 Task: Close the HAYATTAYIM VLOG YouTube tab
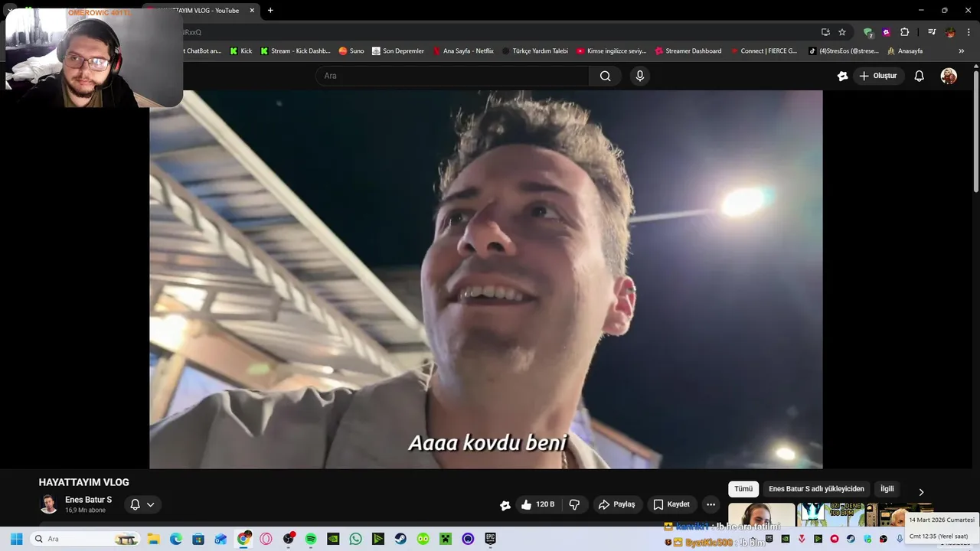(x=252, y=11)
